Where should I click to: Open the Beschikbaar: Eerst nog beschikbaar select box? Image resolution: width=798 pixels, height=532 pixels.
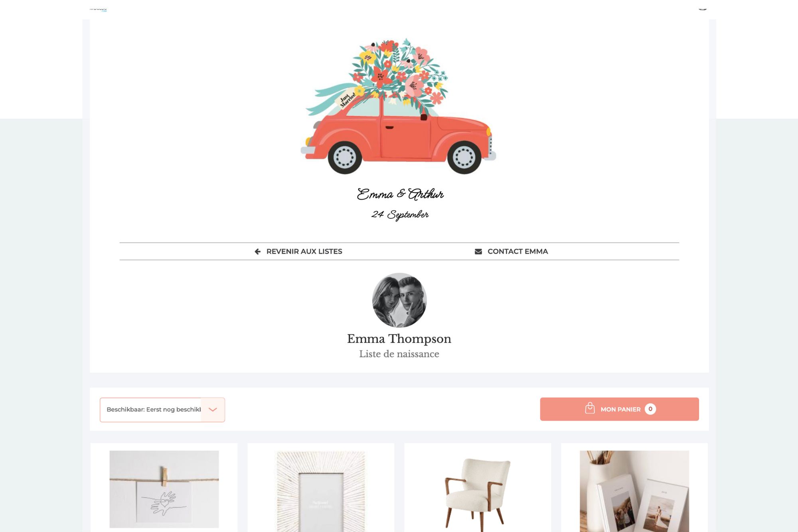coord(162,409)
